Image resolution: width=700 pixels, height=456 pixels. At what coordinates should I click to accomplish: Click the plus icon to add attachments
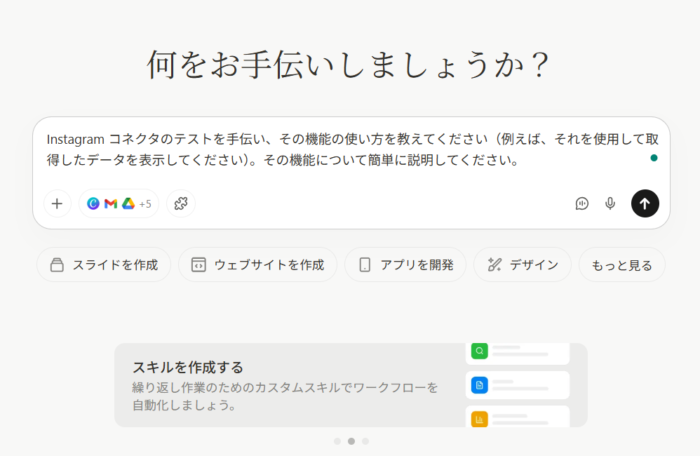pyautogui.click(x=57, y=203)
